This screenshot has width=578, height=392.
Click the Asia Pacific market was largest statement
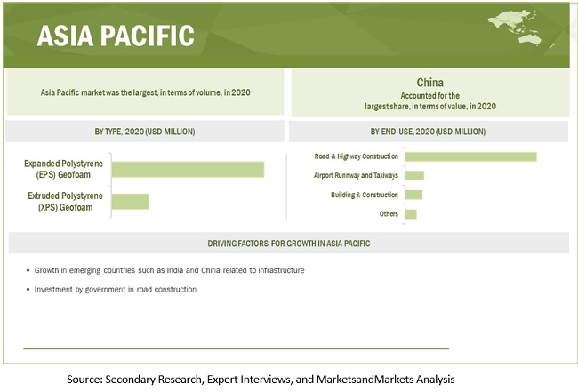coord(144,92)
